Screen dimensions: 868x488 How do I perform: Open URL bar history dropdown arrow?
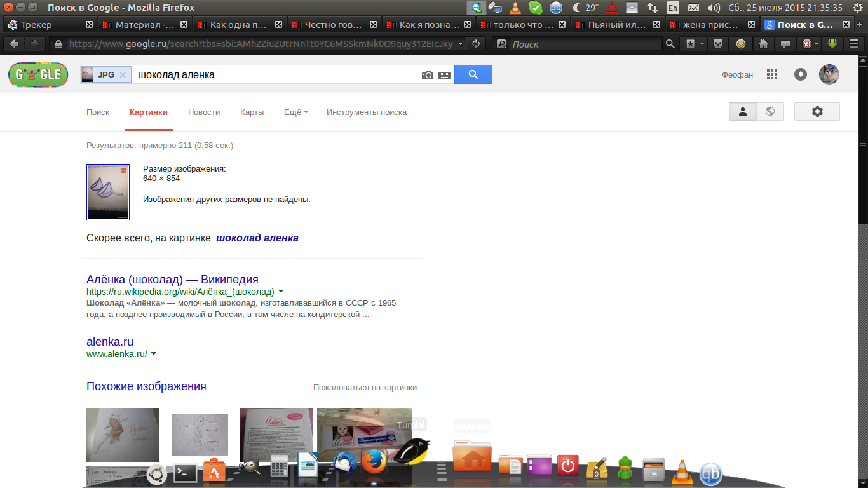pos(459,44)
